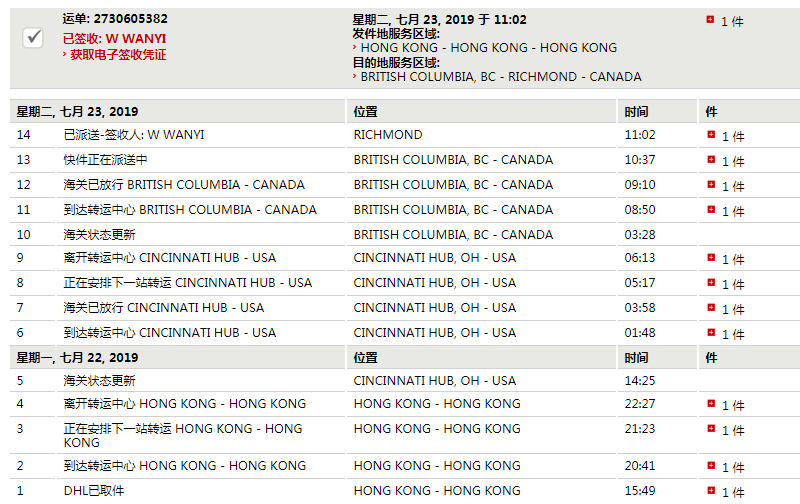The height and width of the screenshot is (504, 800).
Task: Open the 获取电子签收凭证 link
Action: [118, 55]
